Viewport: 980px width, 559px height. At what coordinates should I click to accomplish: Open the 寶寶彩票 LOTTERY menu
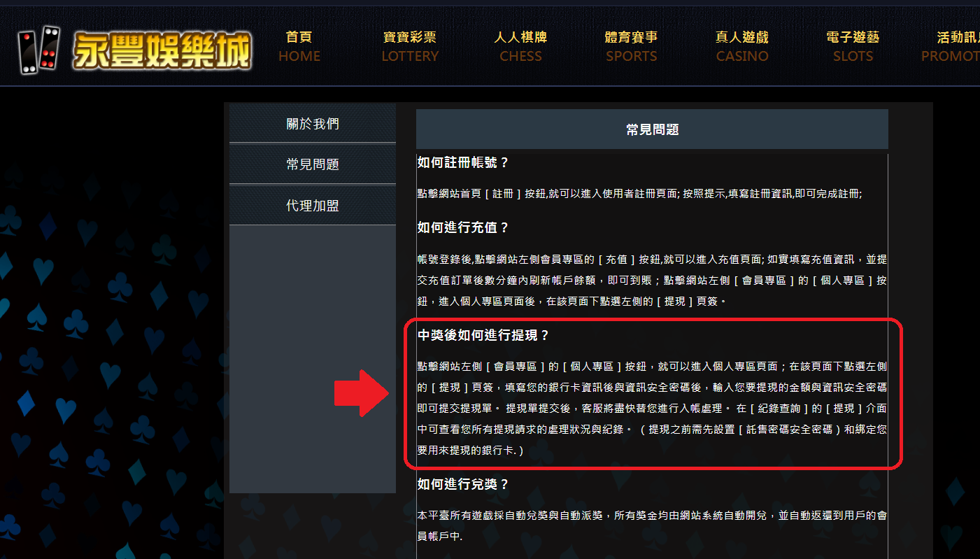(410, 47)
